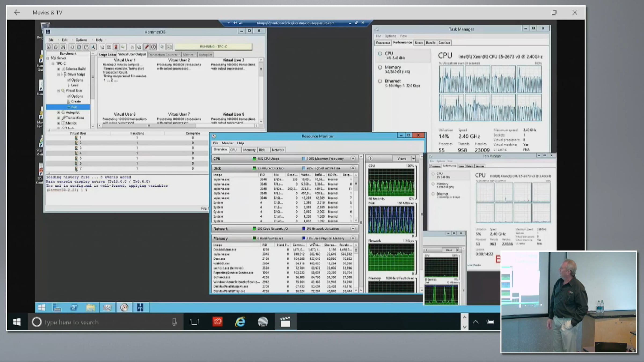This screenshot has width=644, height=362.
Task: Collapse the Disk section in Resource Monitor
Action: [353, 168]
